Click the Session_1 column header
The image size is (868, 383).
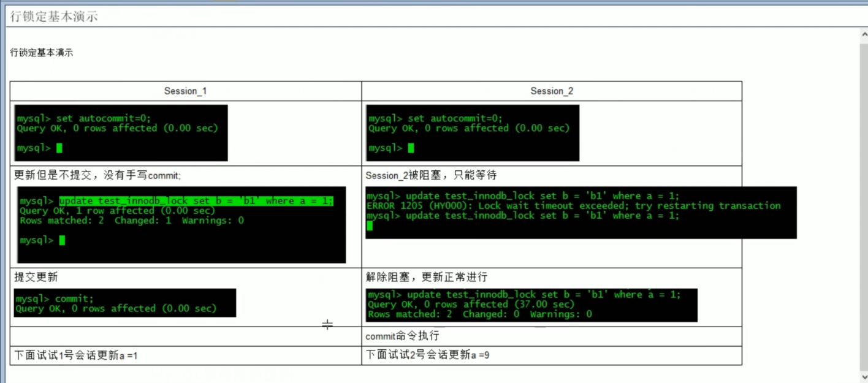click(185, 91)
